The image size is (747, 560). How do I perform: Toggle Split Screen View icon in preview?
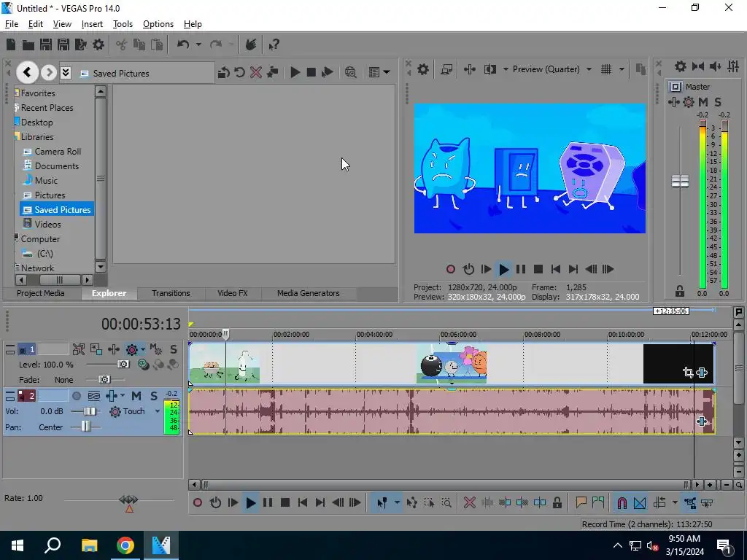pyautogui.click(x=489, y=69)
